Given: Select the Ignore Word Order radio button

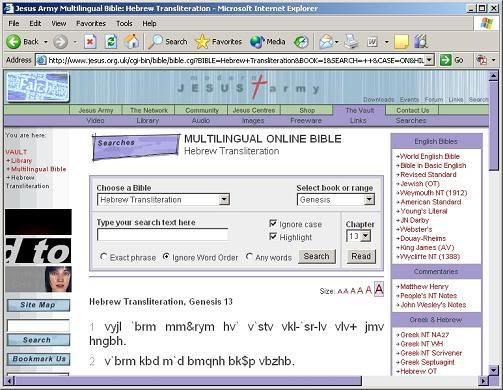Looking at the screenshot, I should [x=166, y=257].
